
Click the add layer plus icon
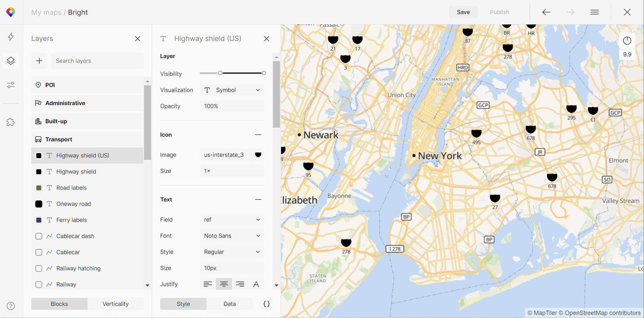point(39,61)
